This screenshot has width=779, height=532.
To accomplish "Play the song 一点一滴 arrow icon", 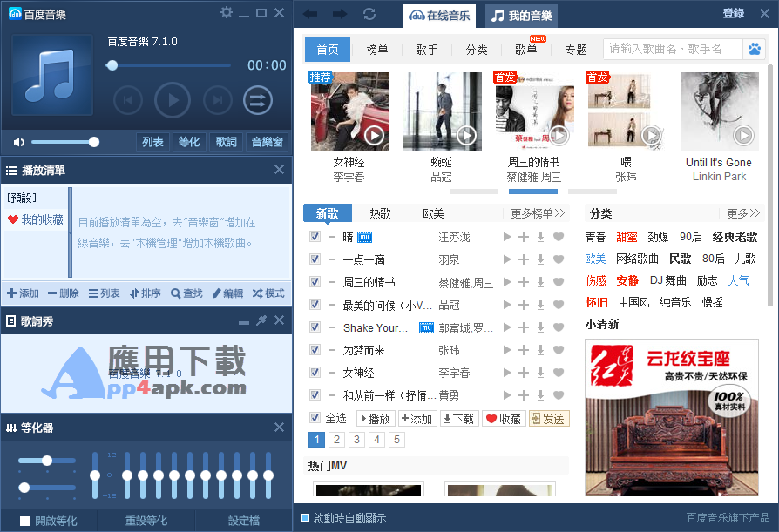I will click(x=507, y=259).
